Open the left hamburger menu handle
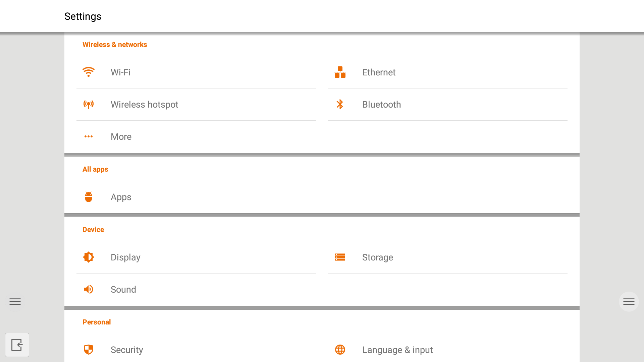This screenshot has height=362, width=644. pos(15,301)
